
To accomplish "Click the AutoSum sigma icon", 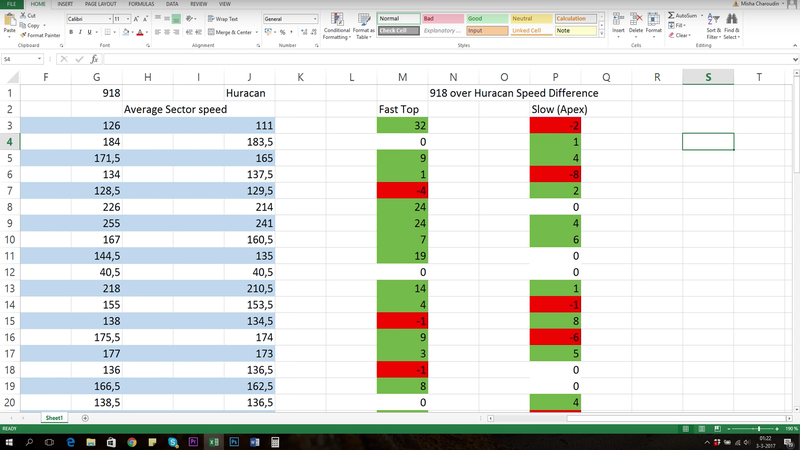I will tap(671, 16).
